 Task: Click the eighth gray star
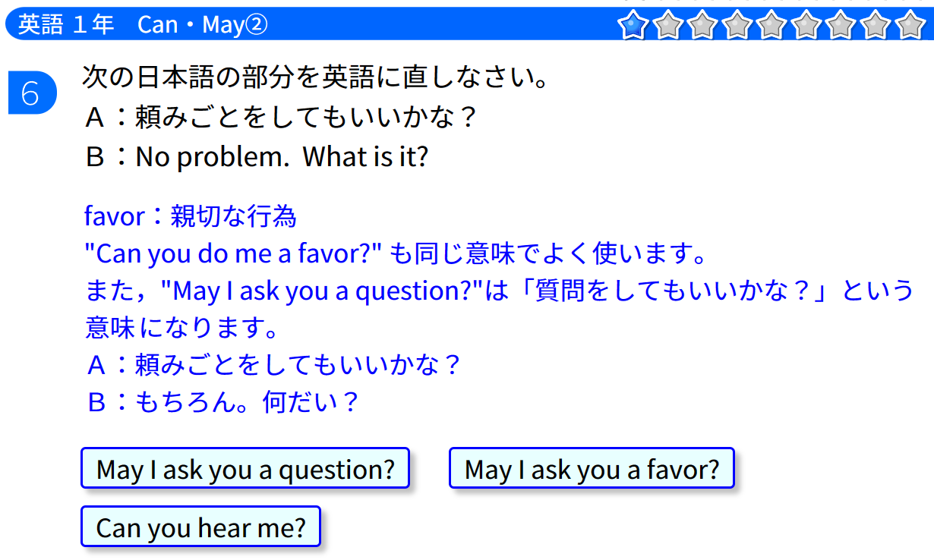point(876,24)
